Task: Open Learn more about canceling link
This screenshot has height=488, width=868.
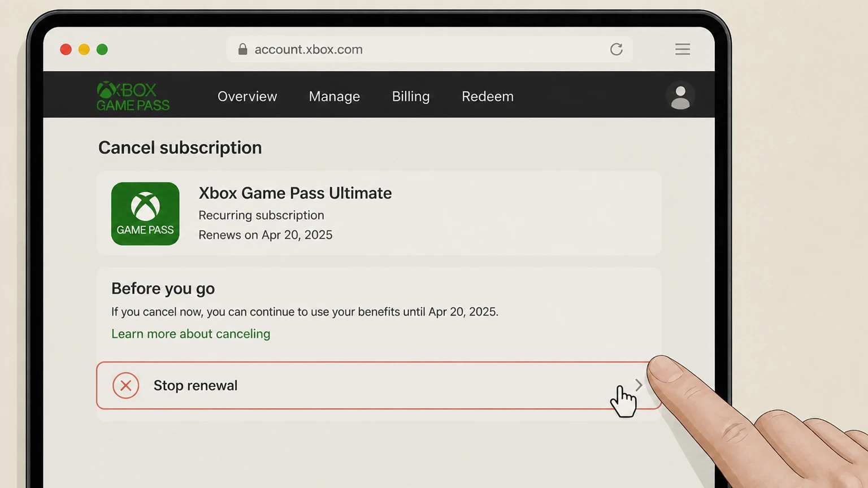Action: click(x=191, y=334)
